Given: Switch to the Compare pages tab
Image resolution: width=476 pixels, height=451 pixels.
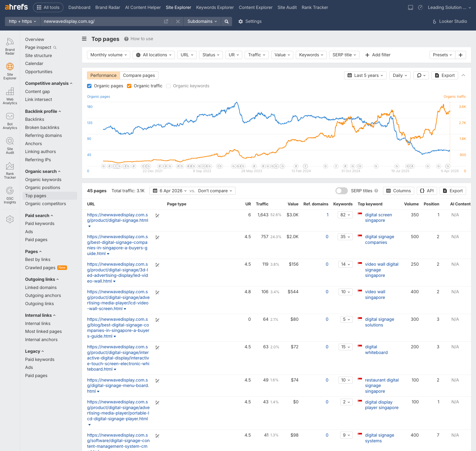Looking at the screenshot, I should 139,75.
